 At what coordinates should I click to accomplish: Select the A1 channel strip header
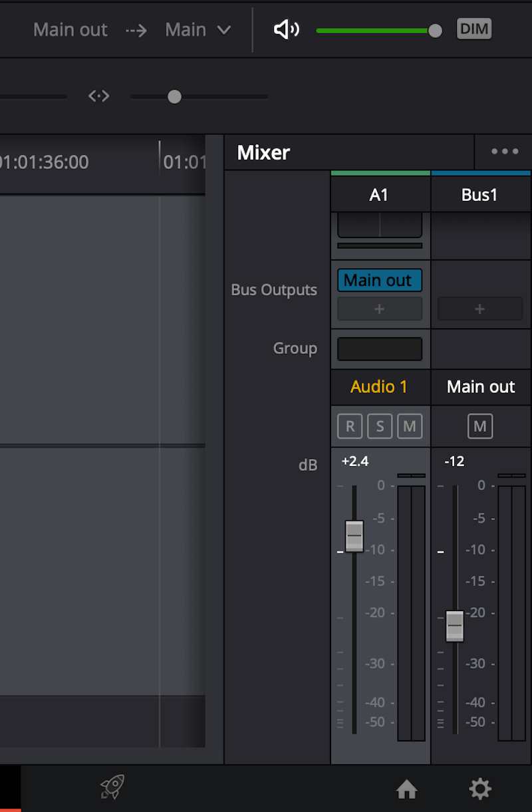tap(380, 194)
